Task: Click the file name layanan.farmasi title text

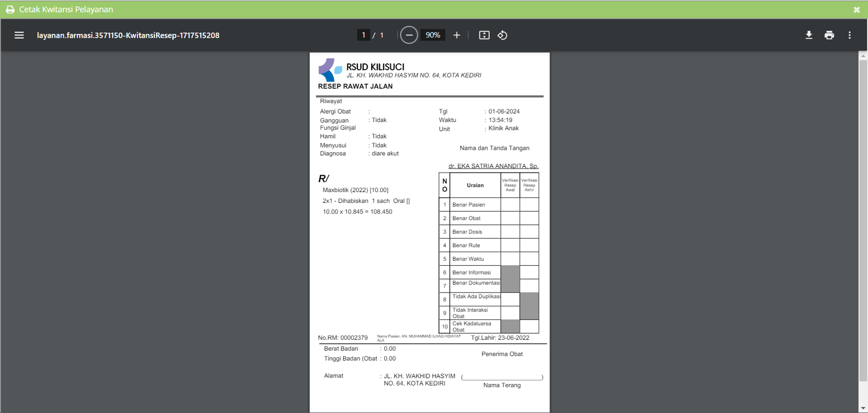Action: [128, 35]
